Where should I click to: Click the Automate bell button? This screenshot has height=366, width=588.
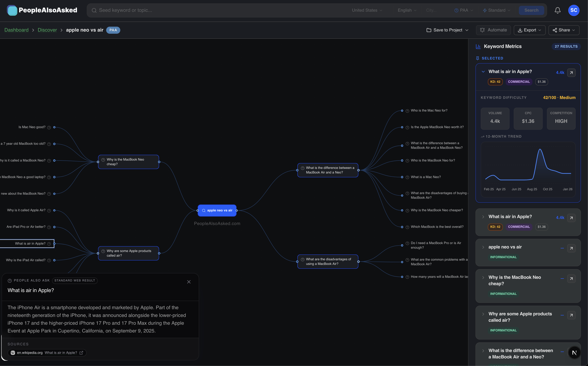pos(493,30)
